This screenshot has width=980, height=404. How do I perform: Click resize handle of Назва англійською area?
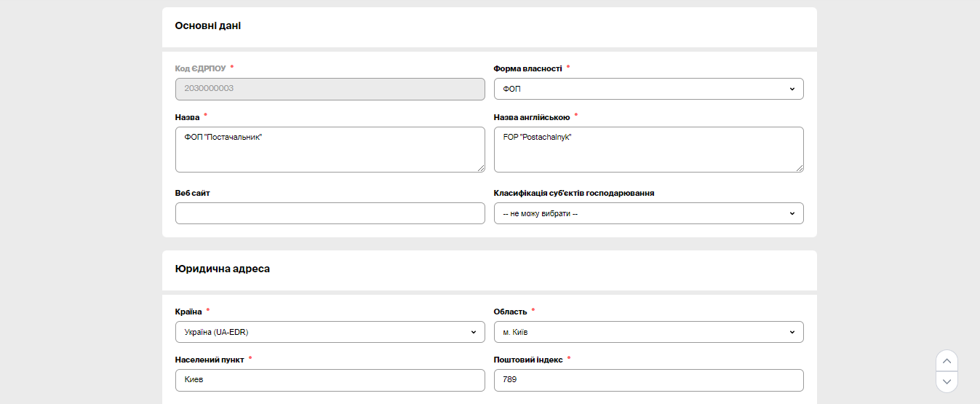coord(799,168)
